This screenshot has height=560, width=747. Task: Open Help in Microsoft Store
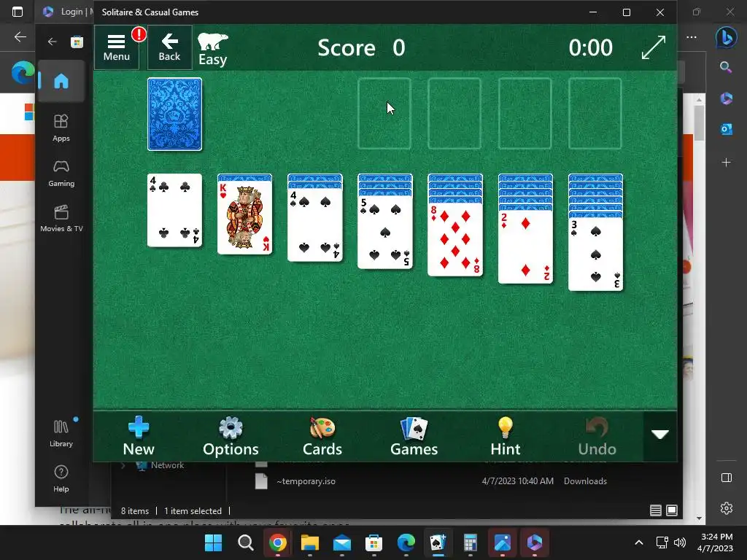pyautogui.click(x=61, y=478)
